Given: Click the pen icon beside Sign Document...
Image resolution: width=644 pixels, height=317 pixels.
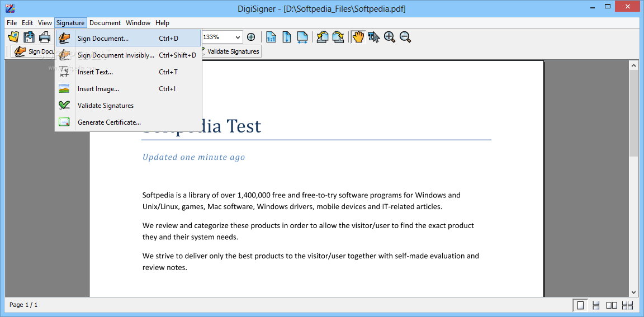Looking at the screenshot, I should pyautogui.click(x=64, y=38).
